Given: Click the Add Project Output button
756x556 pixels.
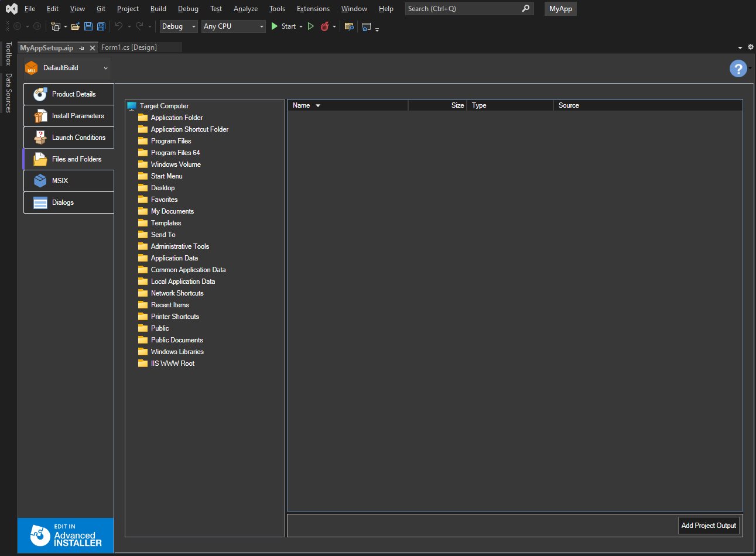Looking at the screenshot, I should (x=709, y=526).
